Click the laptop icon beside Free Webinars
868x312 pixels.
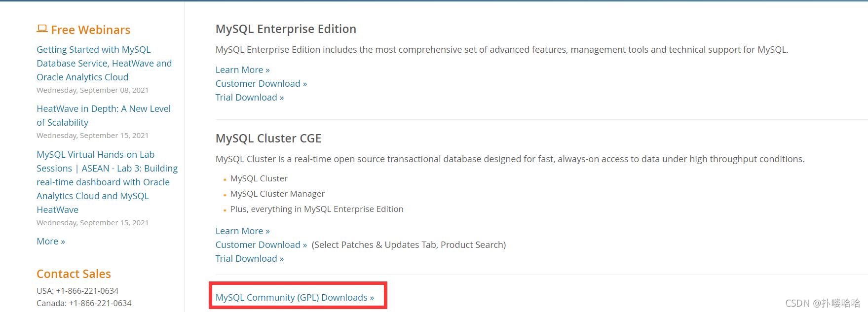[42, 29]
